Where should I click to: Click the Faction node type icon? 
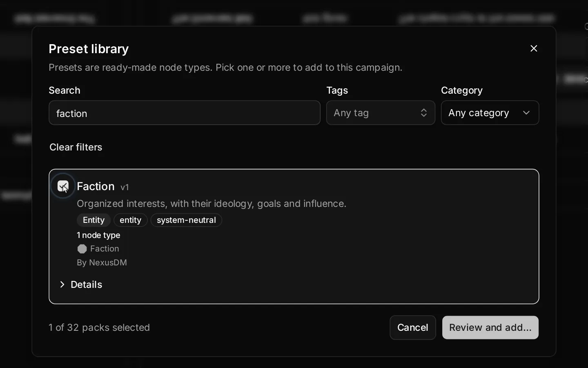(82, 249)
